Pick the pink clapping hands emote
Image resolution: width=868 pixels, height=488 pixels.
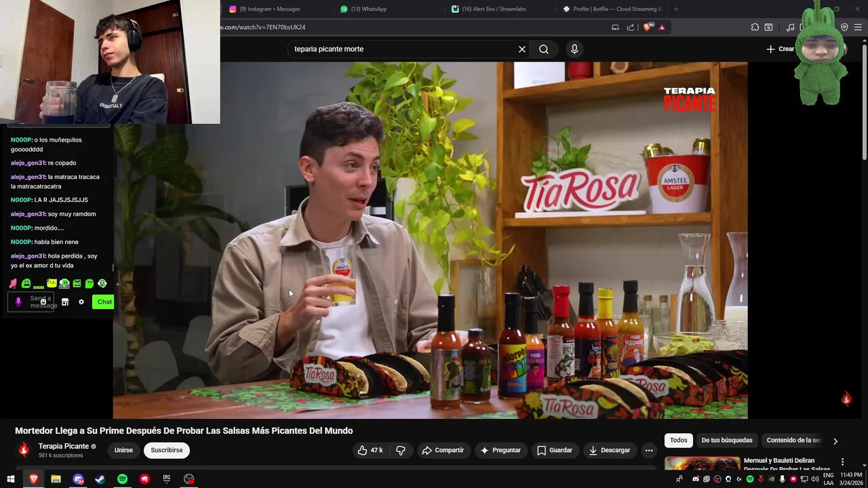point(13,283)
